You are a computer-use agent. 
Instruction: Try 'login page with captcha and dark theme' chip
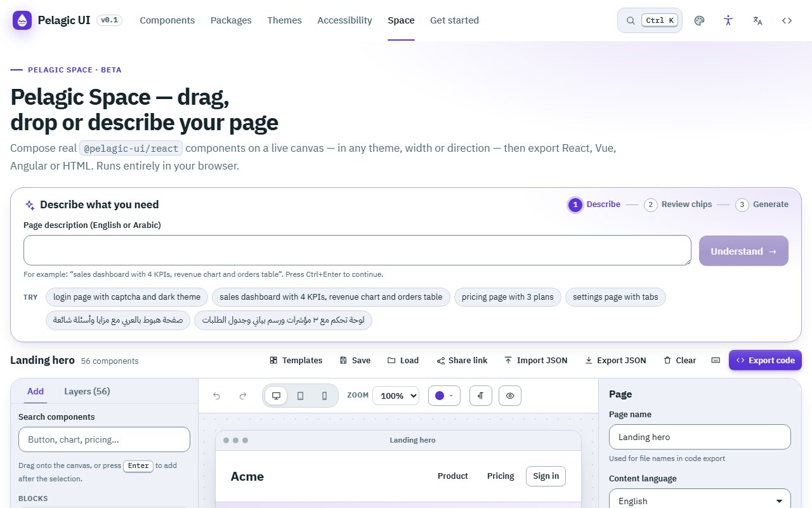pos(127,297)
